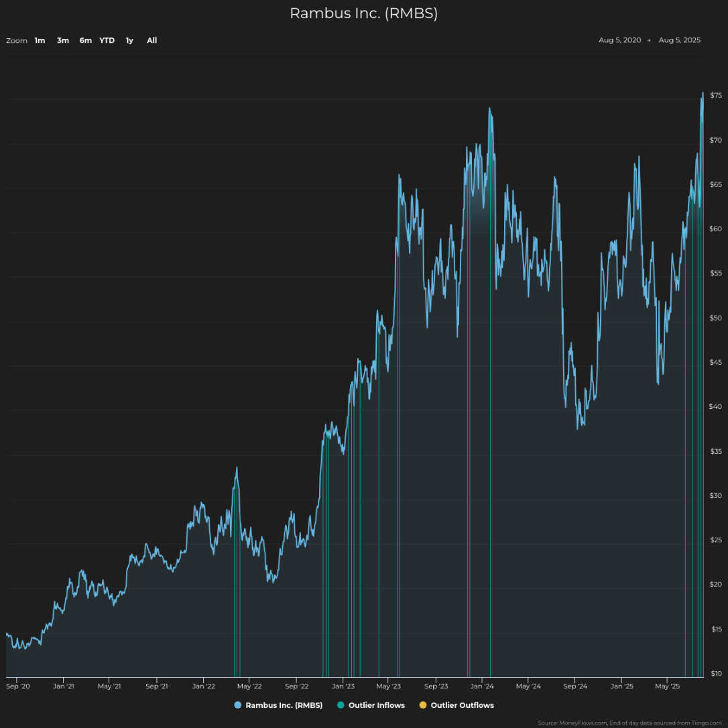
Task: Click the Aug 5, 2025 end date
Action: (x=679, y=40)
